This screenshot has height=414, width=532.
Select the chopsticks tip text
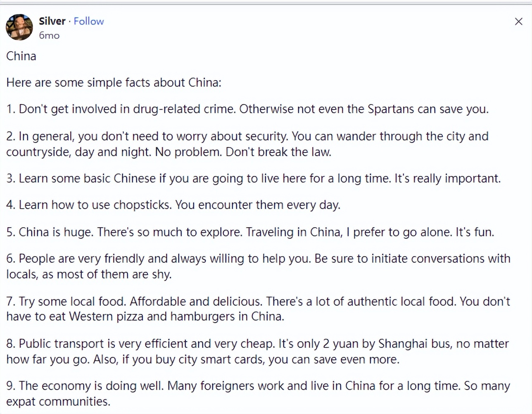tap(173, 205)
